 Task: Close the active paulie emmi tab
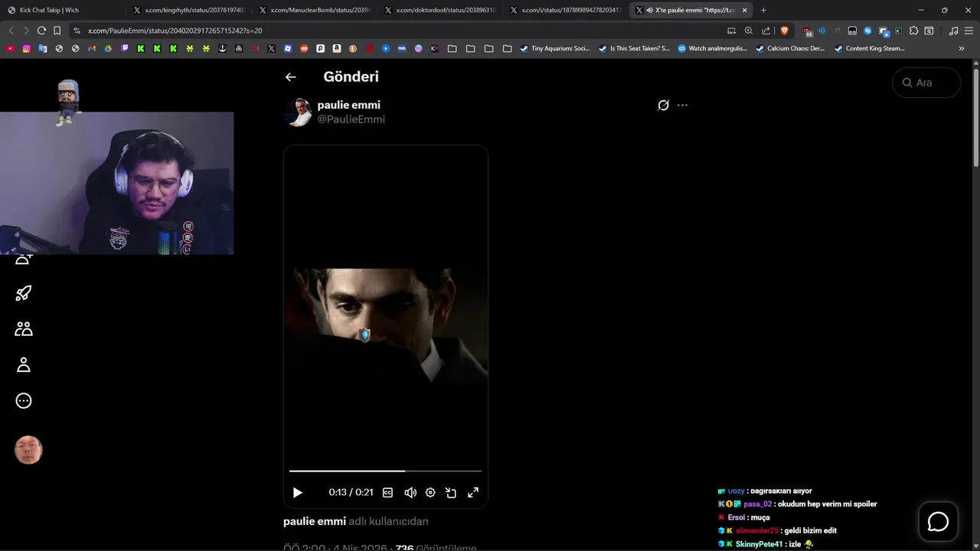[744, 10]
